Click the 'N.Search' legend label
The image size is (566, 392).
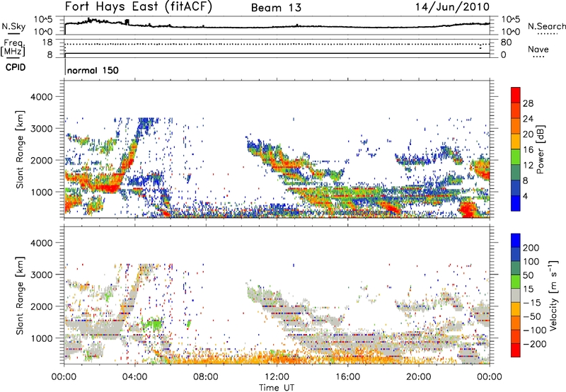click(x=546, y=26)
